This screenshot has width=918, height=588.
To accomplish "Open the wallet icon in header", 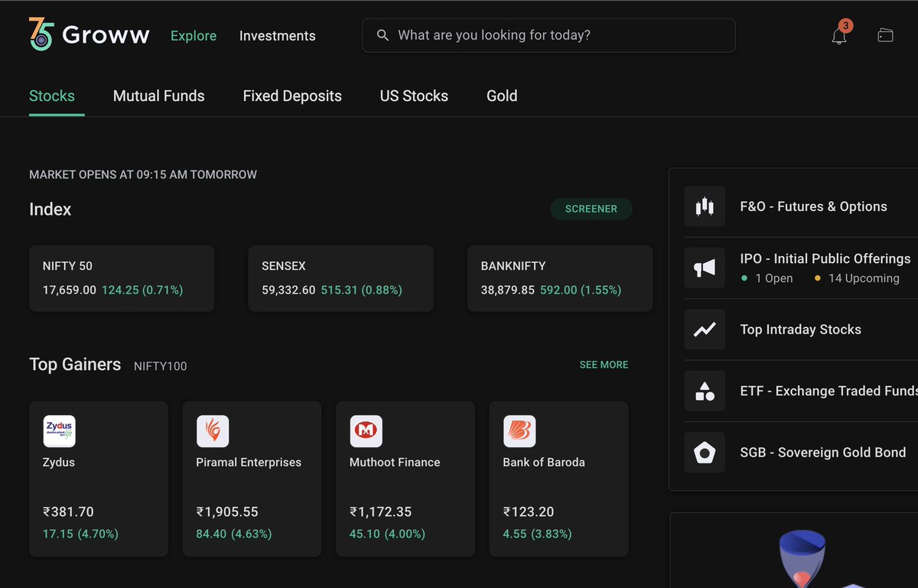I will 885,35.
